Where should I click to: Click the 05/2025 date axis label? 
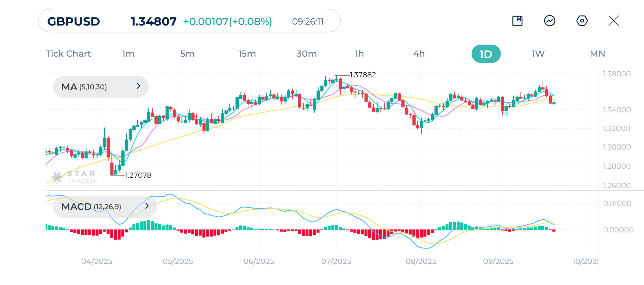pos(178,261)
